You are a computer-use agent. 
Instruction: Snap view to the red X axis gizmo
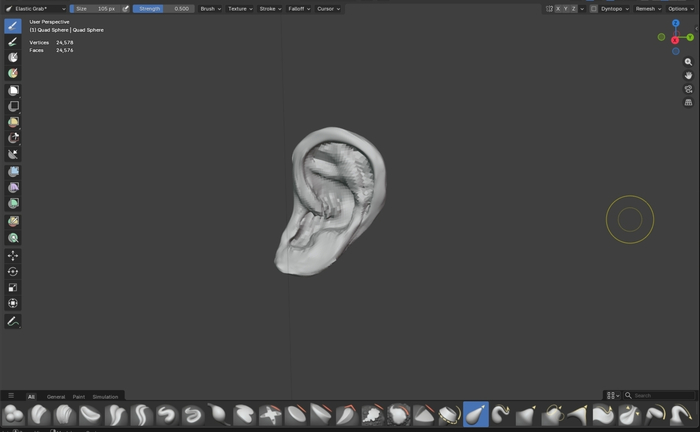pyautogui.click(x=675, y=40)
